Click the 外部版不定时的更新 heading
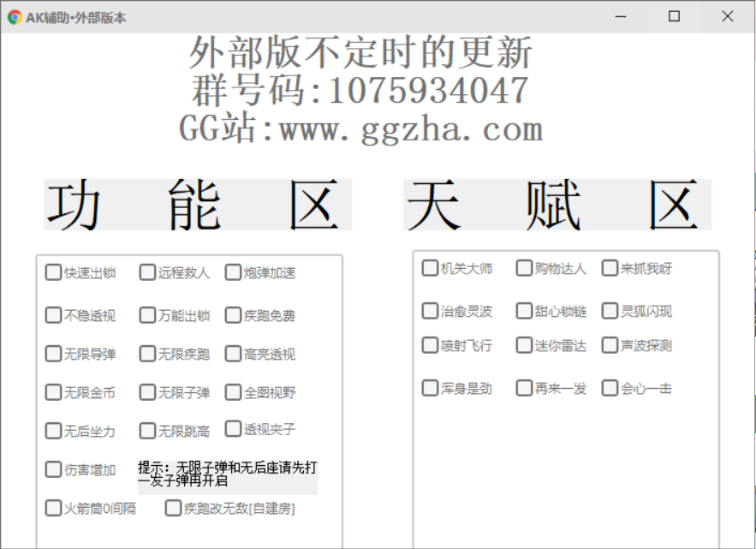Screen dimensions: 756x549 360,52
